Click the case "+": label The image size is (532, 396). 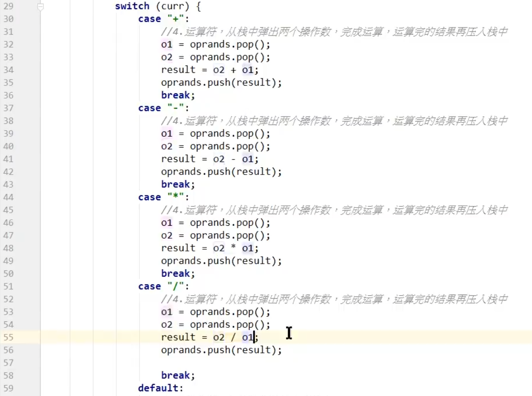(164, 19)
